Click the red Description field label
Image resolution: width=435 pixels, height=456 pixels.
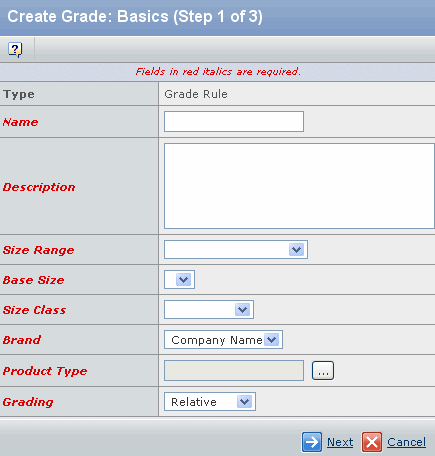pos(39,187)
